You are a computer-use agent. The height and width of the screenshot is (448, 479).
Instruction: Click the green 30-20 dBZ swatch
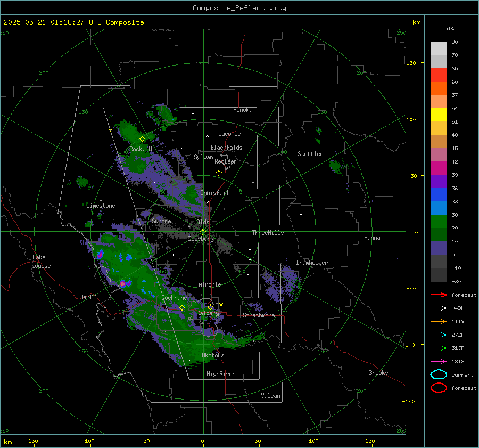(x=439, y=222)
